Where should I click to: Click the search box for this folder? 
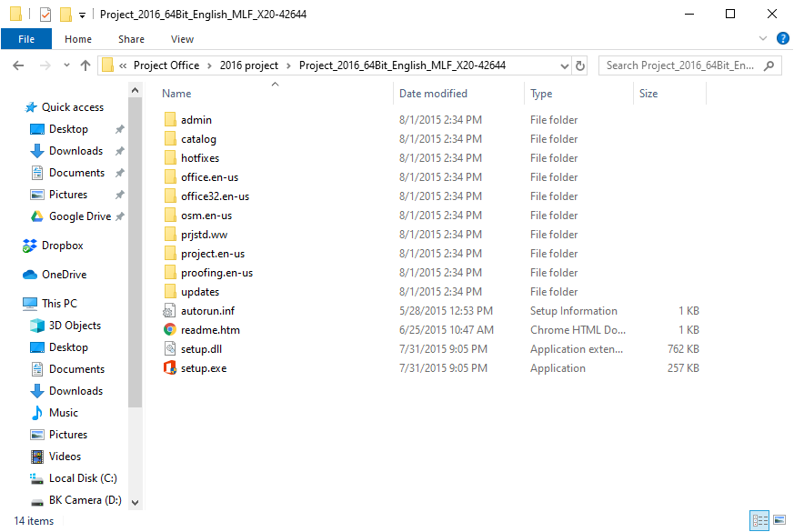pos(682,65)
